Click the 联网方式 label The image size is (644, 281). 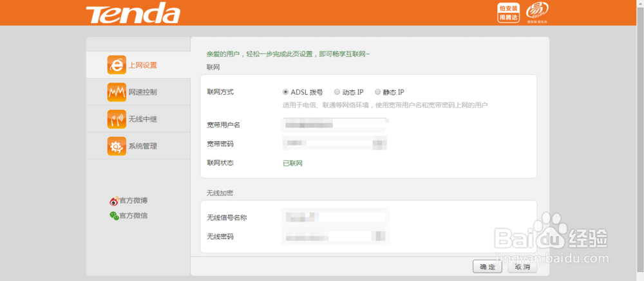point(220,92)
